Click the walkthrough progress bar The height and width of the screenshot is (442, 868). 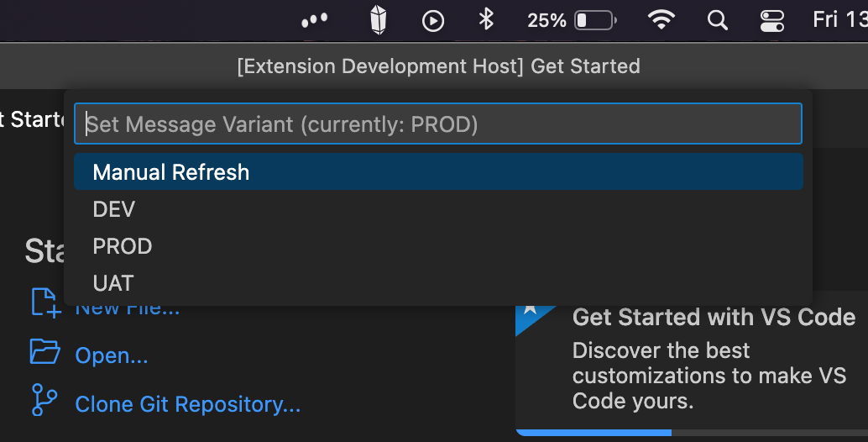[x=692, y=432]
